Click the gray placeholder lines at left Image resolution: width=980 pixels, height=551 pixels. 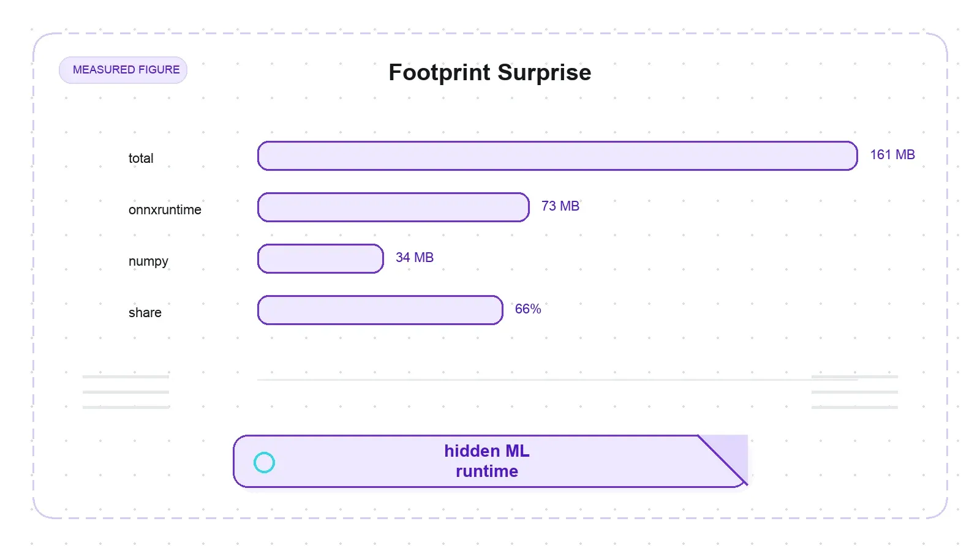click(126, 392)
